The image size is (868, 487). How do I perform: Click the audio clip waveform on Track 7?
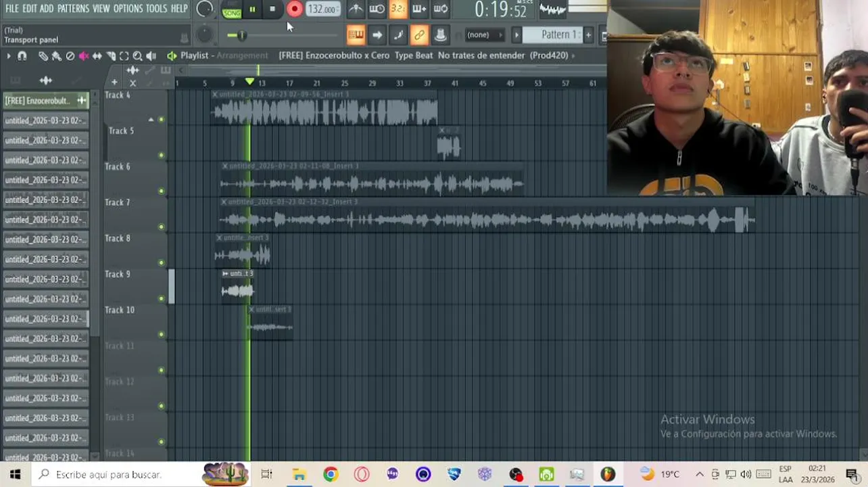[487, 220]
